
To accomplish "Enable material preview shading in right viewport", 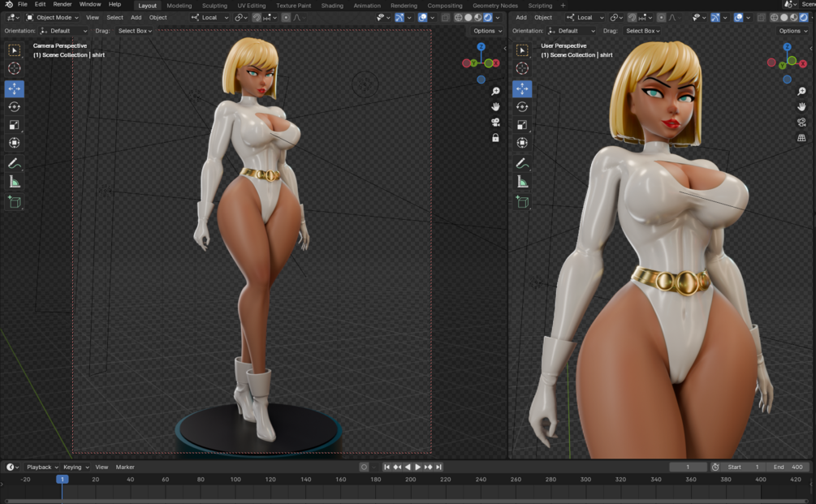I will pos(794,18).
